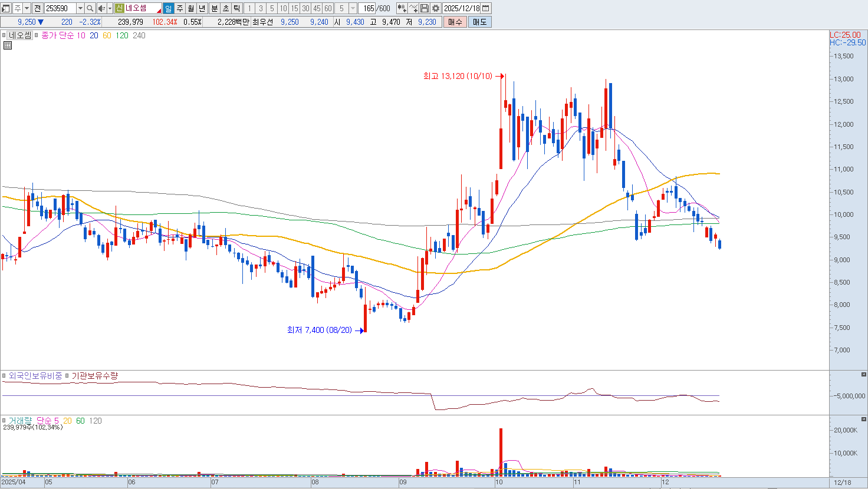Open the calendar date picker icon
The height and width of the screenshot is (489, 868).
coord(486,8)
